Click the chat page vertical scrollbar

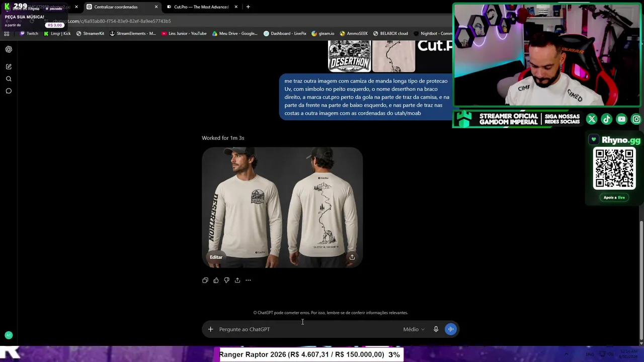(x=641, y=282)
